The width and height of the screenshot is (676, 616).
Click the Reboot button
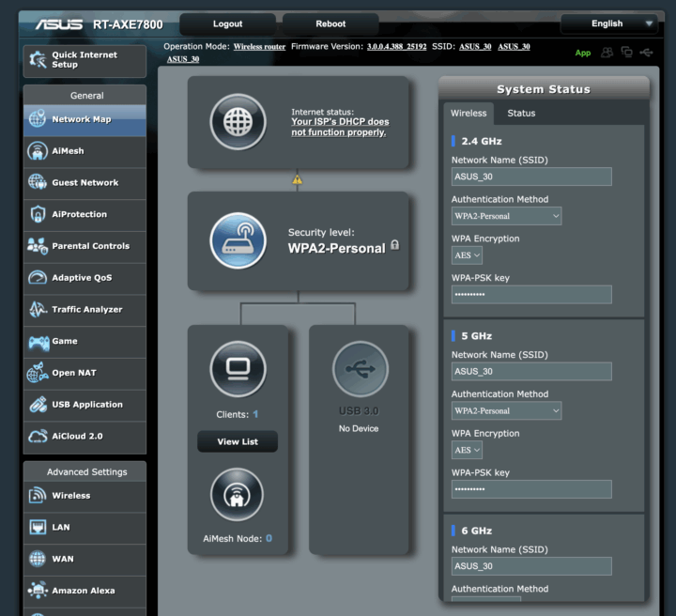click(330, 24)
